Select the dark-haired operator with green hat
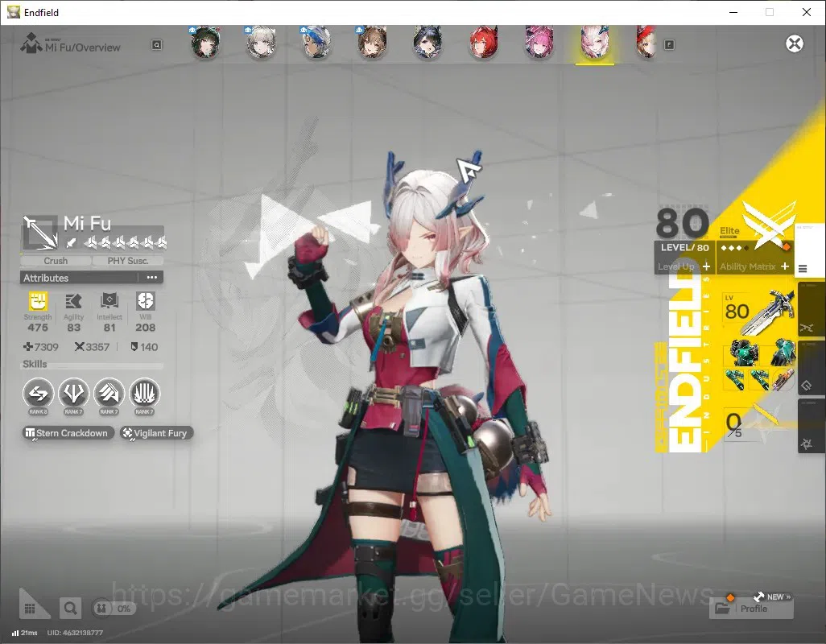 [x=205, y=43]
